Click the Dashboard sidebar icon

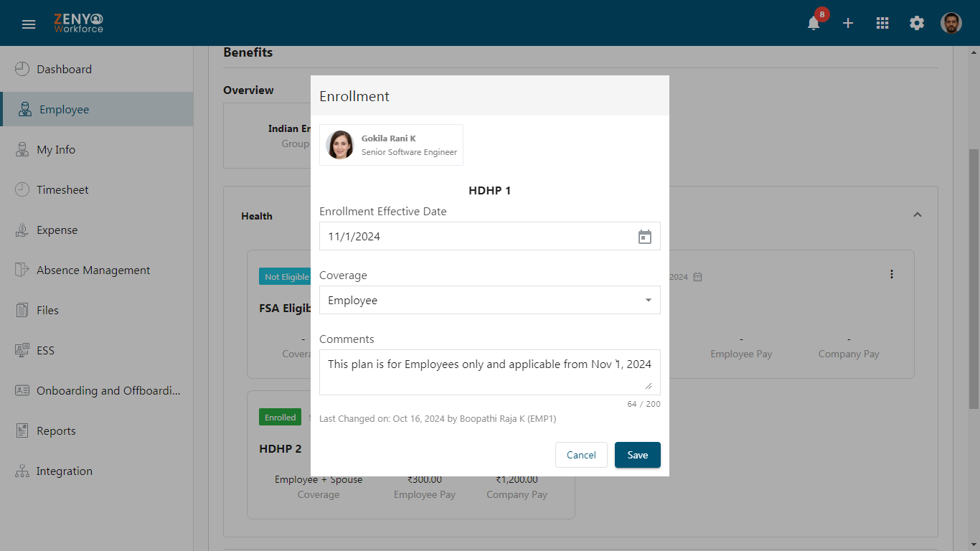coord(22,69)
